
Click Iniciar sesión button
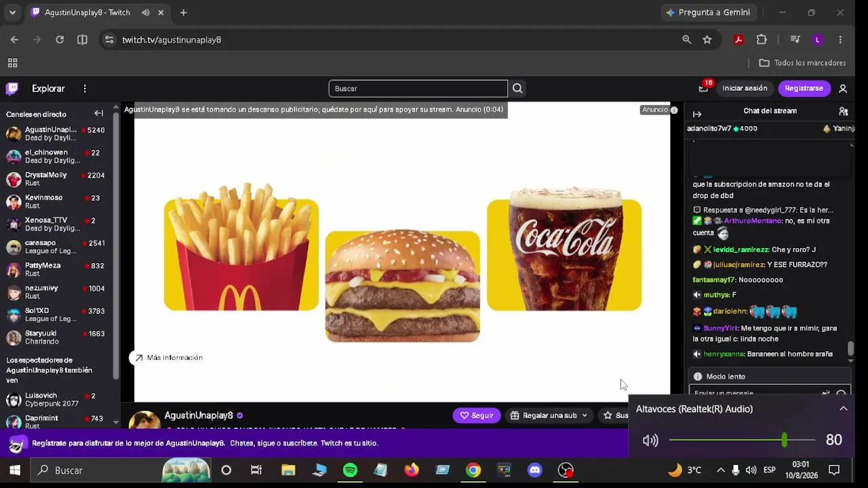pos(745,88)
